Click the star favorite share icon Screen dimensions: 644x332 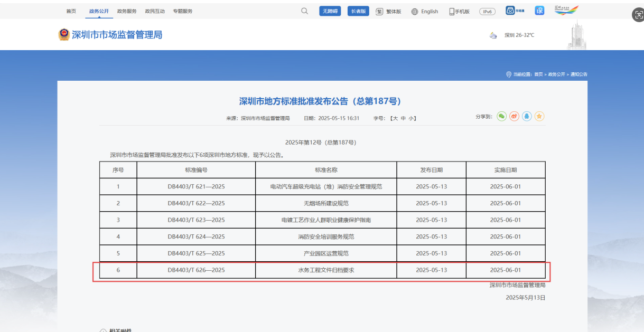[x=539, y=116]
